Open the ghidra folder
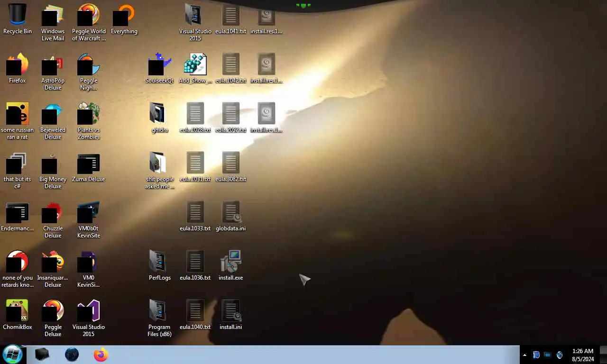 160,118
